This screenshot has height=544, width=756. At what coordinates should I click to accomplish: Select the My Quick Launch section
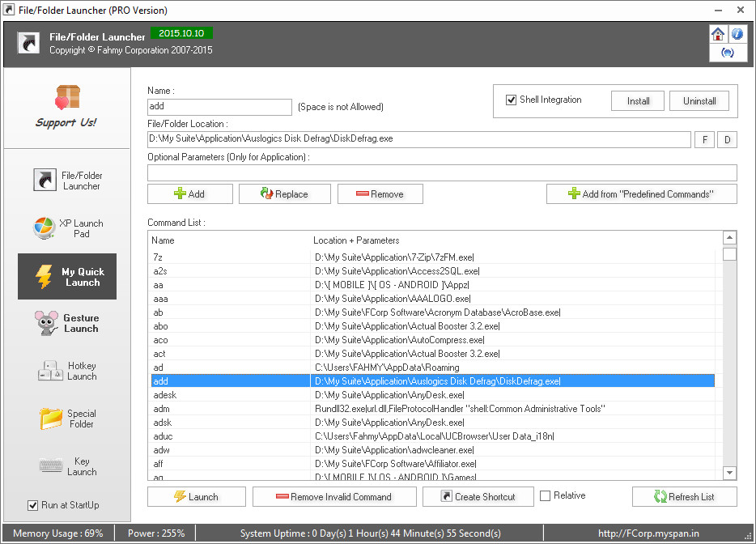point(67,276)
